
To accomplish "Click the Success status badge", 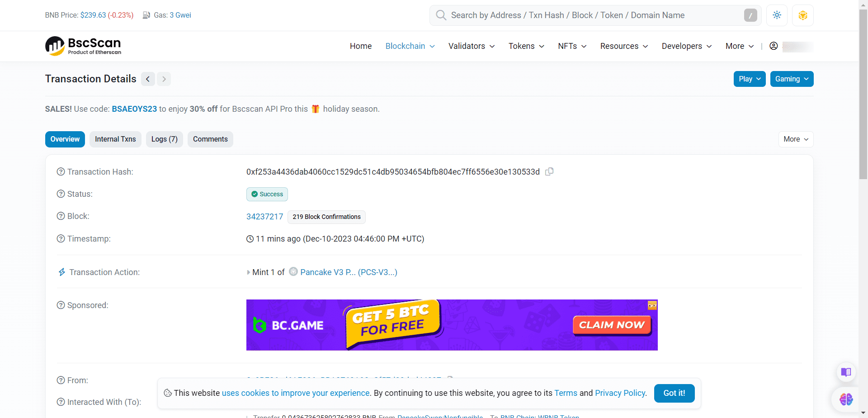I will tap(267, 194).
